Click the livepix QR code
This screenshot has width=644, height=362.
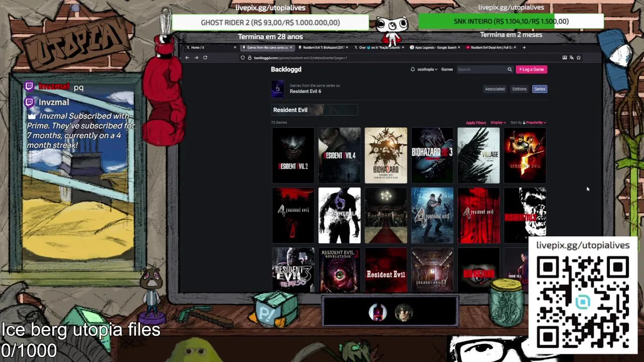(583, 302)
